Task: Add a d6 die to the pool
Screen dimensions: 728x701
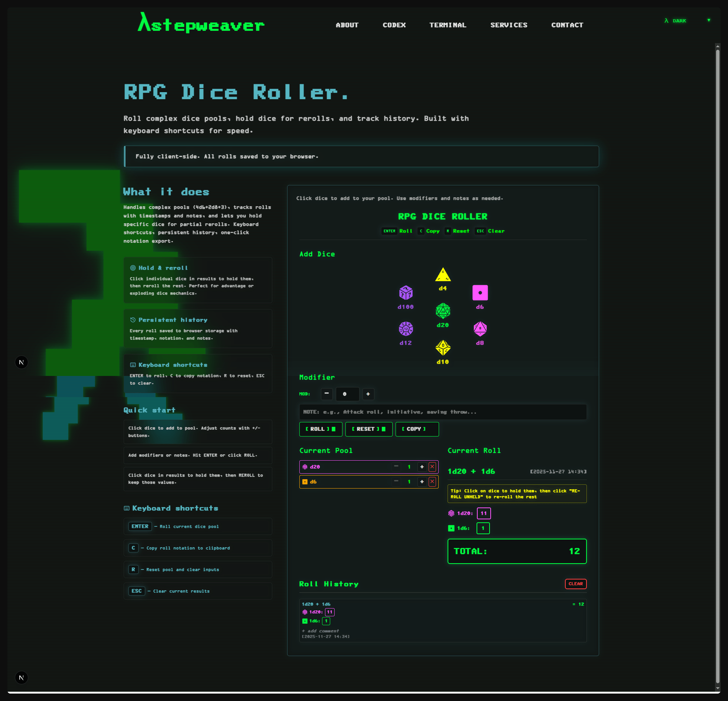Action: click(480, 293)
